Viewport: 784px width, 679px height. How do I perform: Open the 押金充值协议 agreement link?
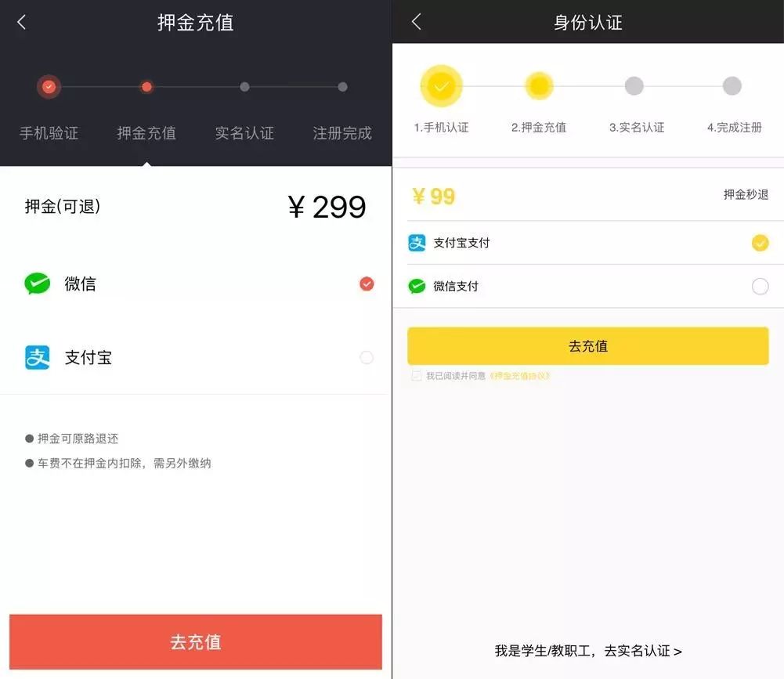click(519, 375)
